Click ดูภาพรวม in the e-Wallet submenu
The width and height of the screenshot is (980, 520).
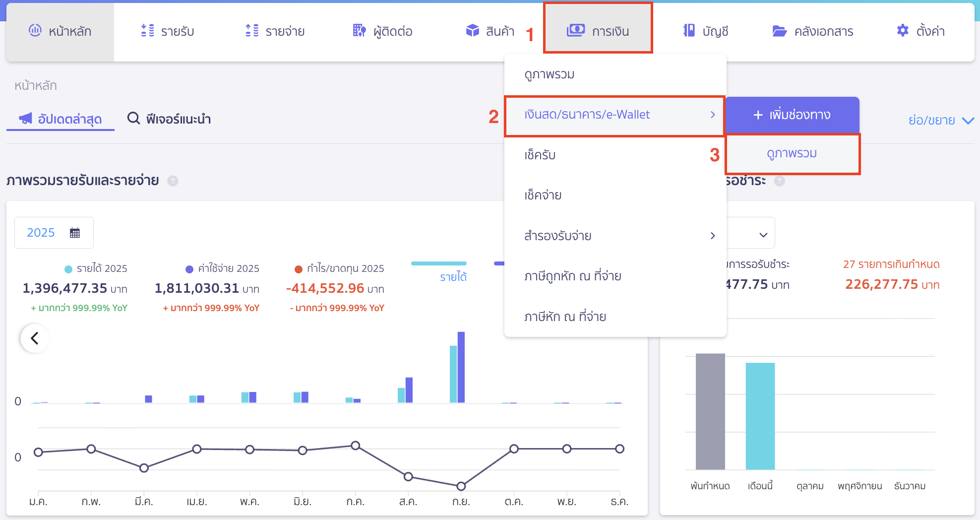792,153
